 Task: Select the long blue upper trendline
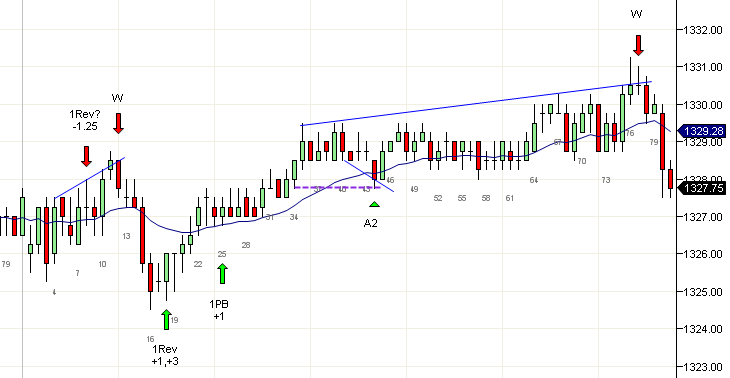click(476, 103)
